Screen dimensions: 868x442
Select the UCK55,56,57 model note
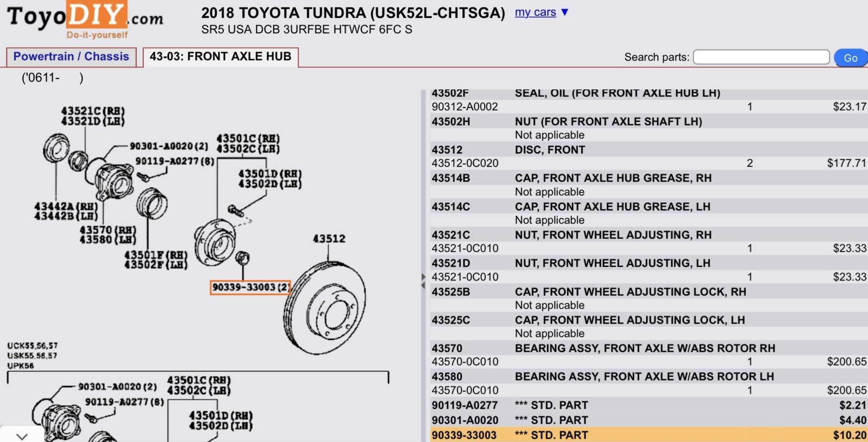pos(33,346)
